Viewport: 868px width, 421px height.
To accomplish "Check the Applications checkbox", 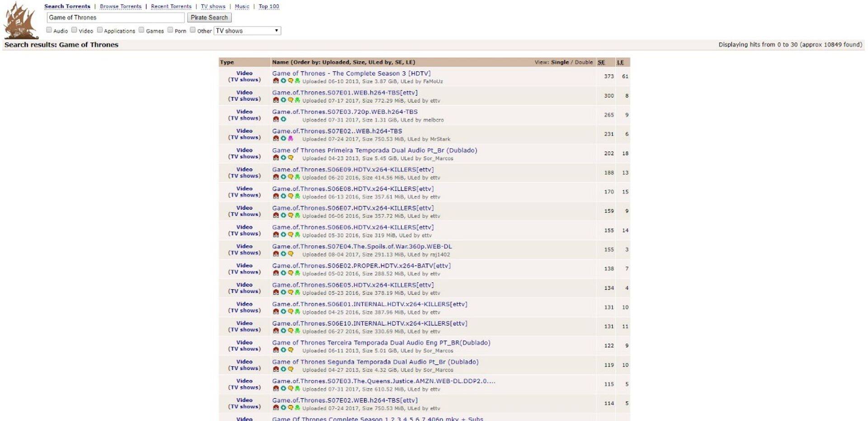I will (99, 30).
